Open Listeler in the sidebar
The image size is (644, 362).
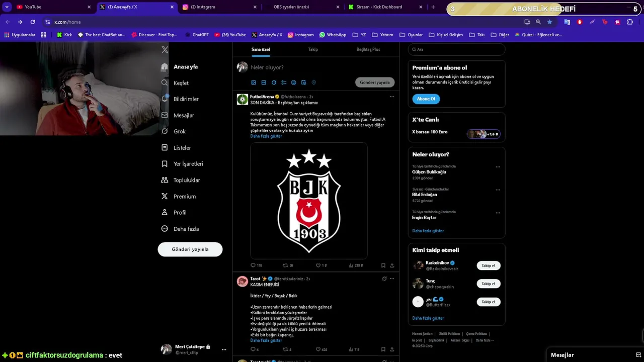(176, 148)
